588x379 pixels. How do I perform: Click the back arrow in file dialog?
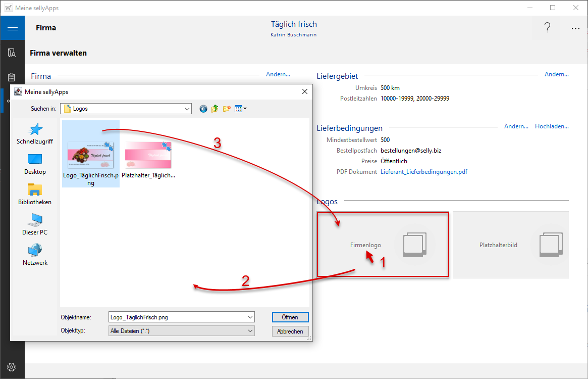click(203, 109)
